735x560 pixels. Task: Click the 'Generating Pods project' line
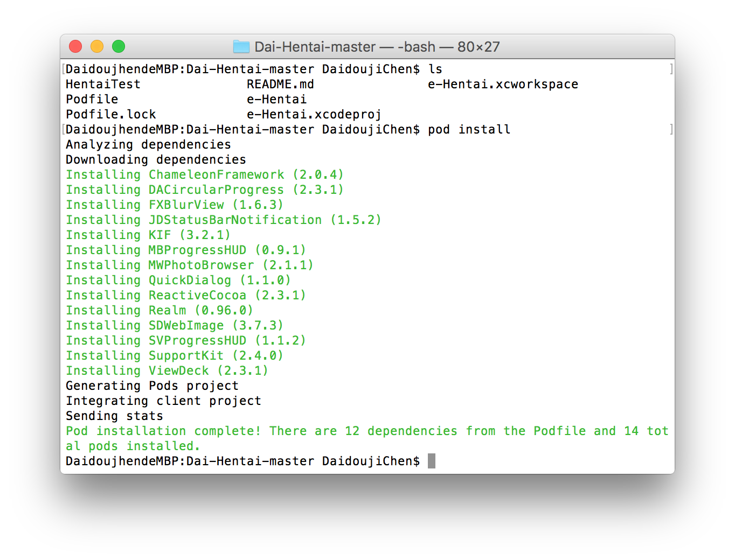pyautogui.click(x=152, y=386)
